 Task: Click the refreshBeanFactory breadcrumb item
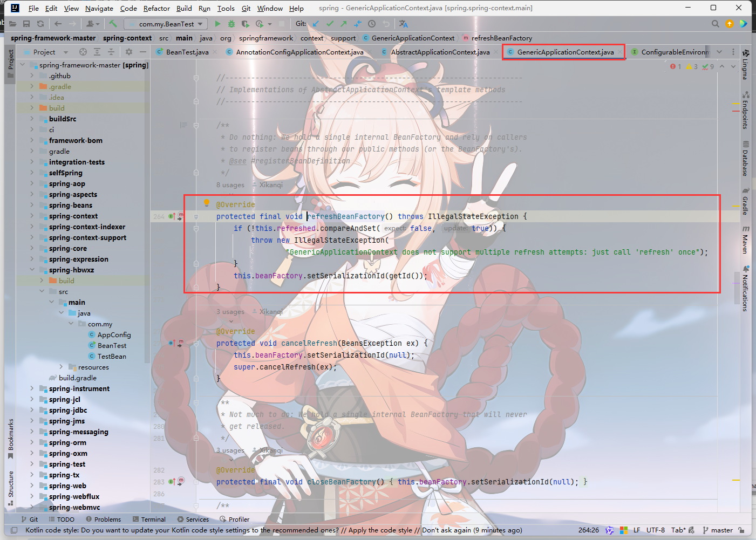click(498, 38)
